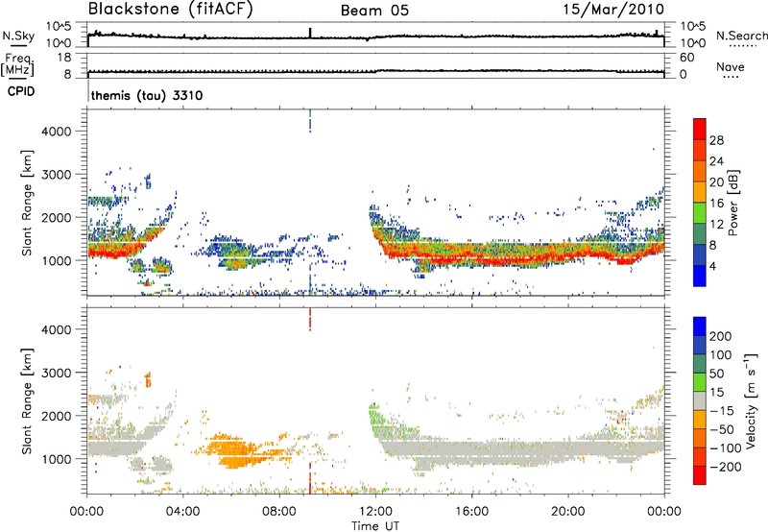
Task: Click the noise spike in the N.Sky trace
Action: tap(310, 33)
